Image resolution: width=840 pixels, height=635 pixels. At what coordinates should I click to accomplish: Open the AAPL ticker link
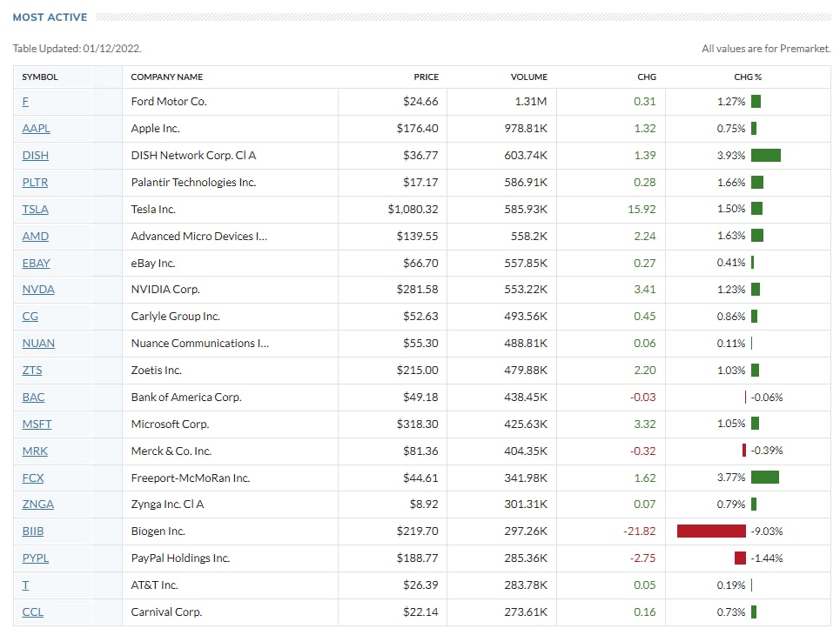point(36,129)
